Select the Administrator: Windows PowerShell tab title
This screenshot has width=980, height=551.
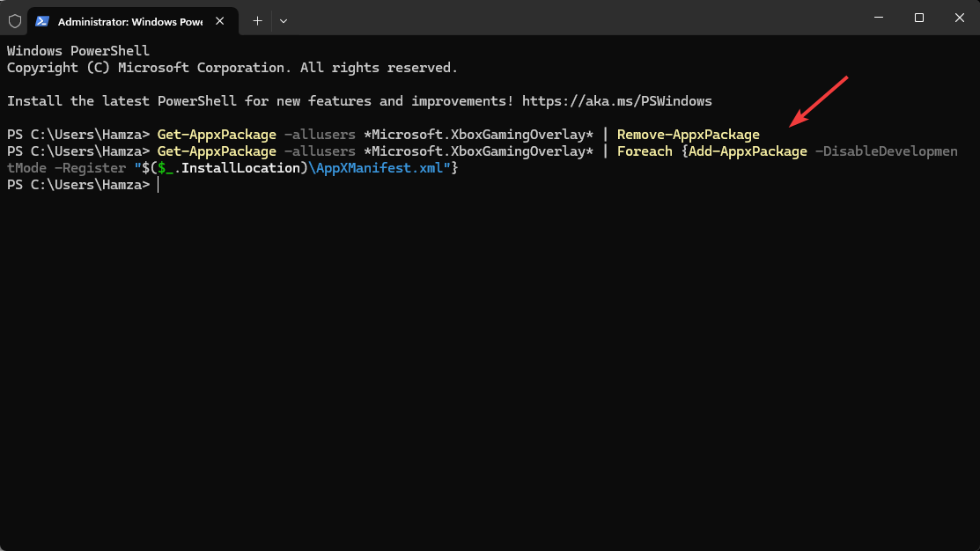coord(129,20)
